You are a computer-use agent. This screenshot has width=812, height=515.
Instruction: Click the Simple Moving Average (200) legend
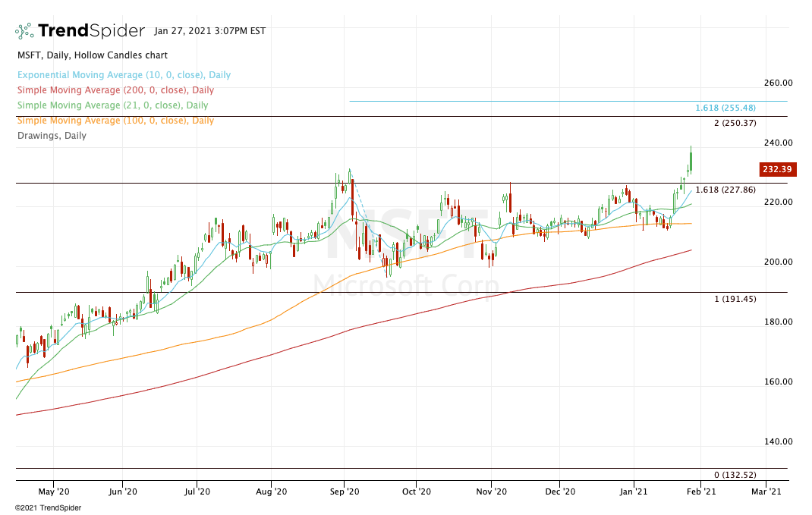tap(115, 90)
